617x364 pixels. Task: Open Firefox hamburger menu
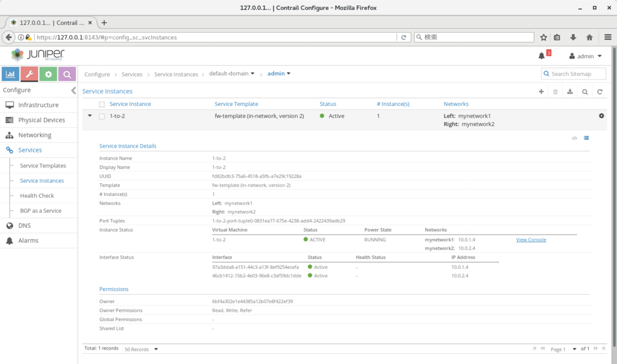[607, 37]
